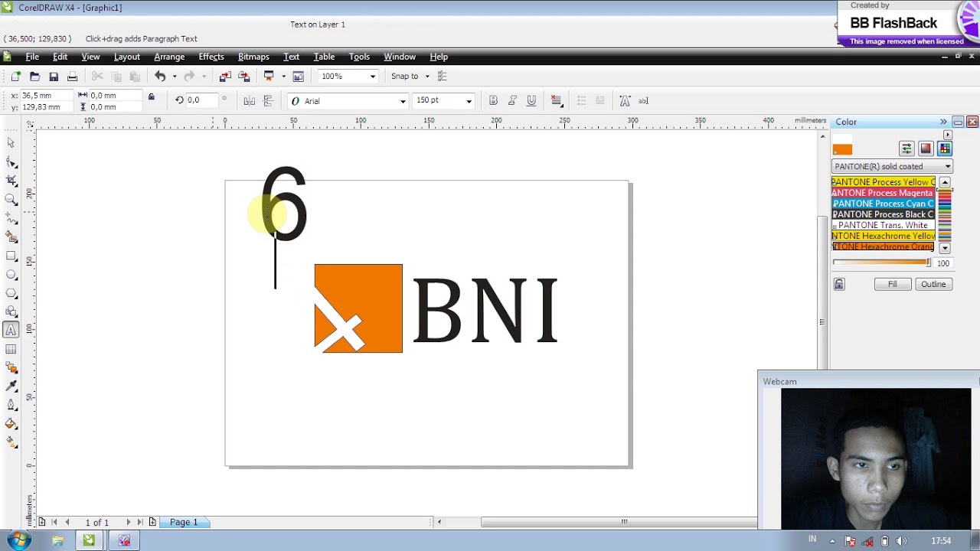Open the File menu
This screenshot has height=551, width=980.
[32, 57]
